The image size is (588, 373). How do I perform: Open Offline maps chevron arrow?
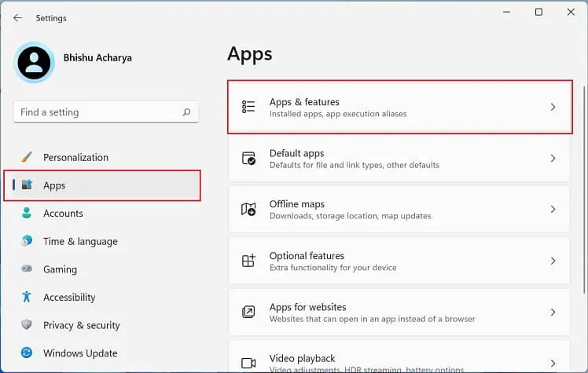pyautogui.click(x=553, y=210)
